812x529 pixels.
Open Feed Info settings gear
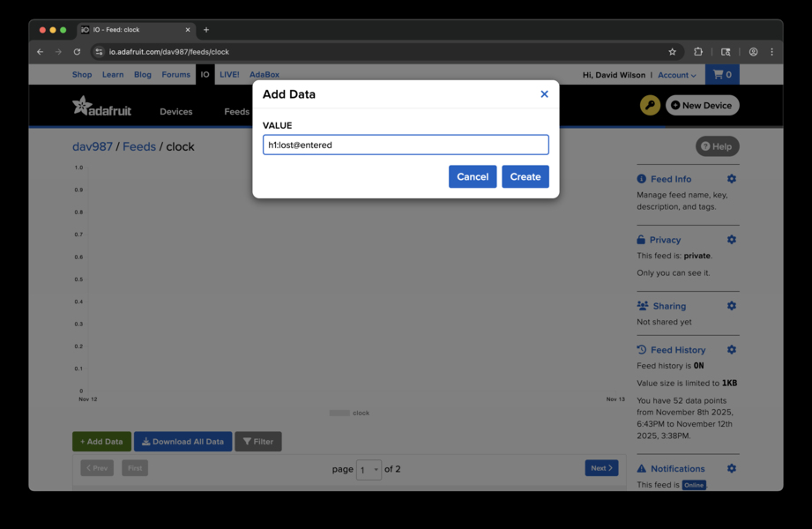pyautogui.click(x=731, y=179)
